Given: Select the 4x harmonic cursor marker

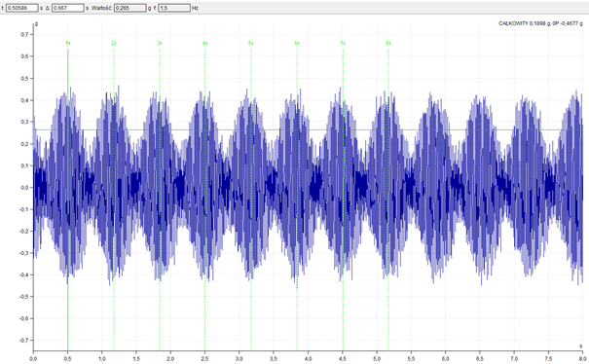Looking at the screenshot, I should coord(205,43).
